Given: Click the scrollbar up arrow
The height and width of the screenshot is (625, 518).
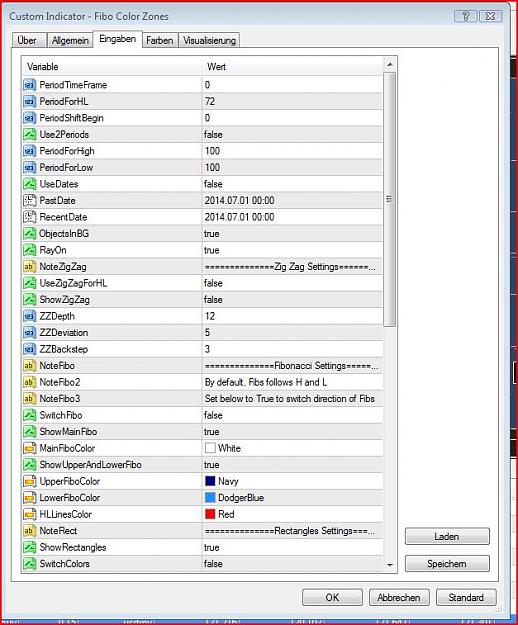Looking at the screenshot, I should coord(390,65).
